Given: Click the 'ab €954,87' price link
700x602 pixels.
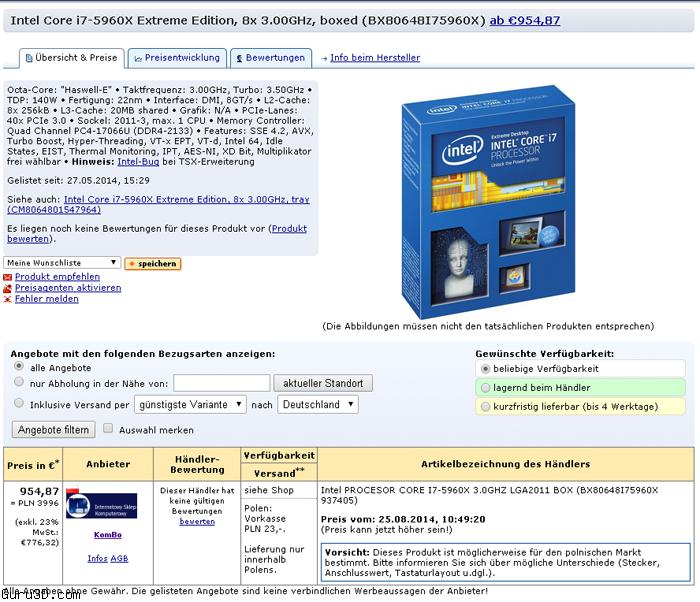Looking at the screenshot, I should (x=525, y=21).
